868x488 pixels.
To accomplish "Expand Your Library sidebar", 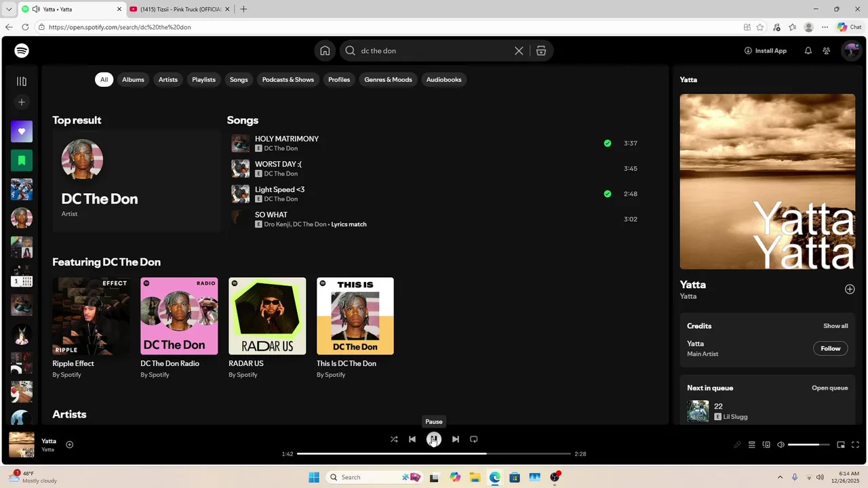I will coord(22,81).
